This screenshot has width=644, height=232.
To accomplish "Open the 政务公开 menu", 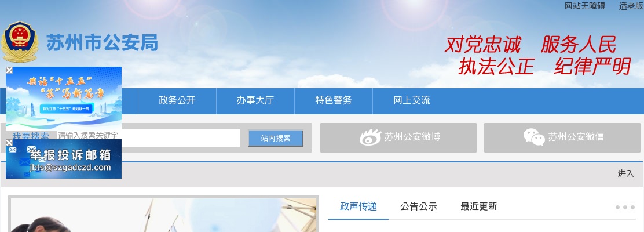I will [177, 101].
